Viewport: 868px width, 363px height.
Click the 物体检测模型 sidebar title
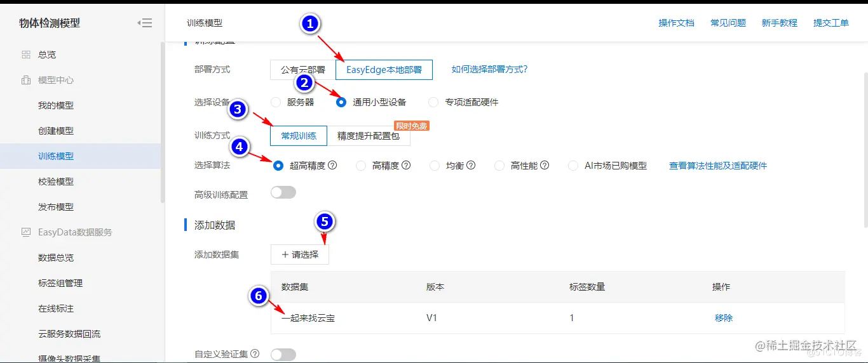[50, 23]
